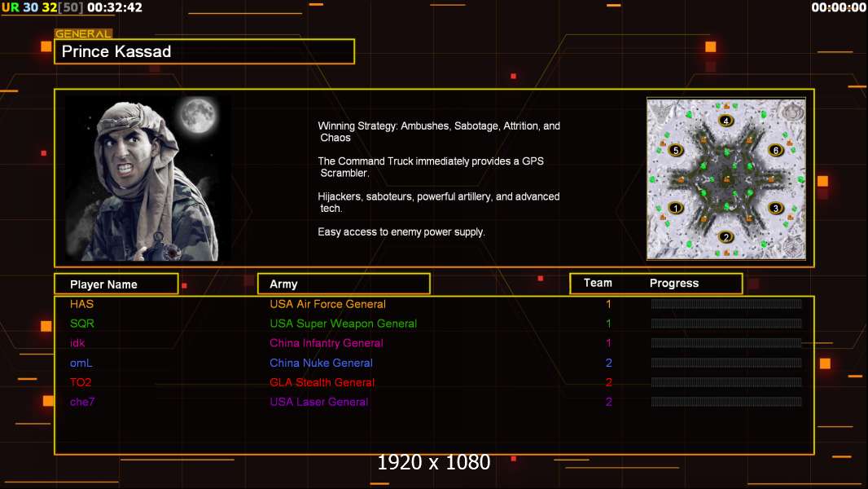Click the loading progress bar for che7
Screen dimensions: 868x489
pos(726,402)
